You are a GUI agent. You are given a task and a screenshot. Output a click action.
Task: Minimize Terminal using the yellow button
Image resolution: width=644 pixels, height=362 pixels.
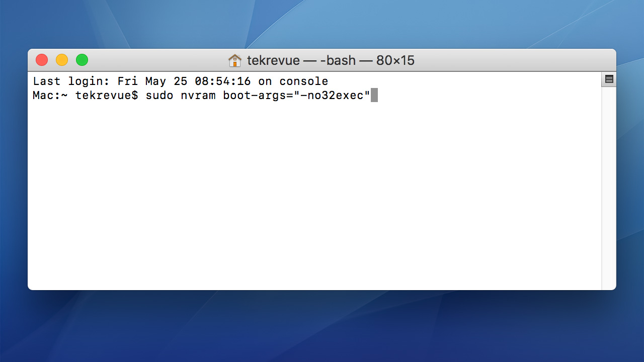coord(62,60)
